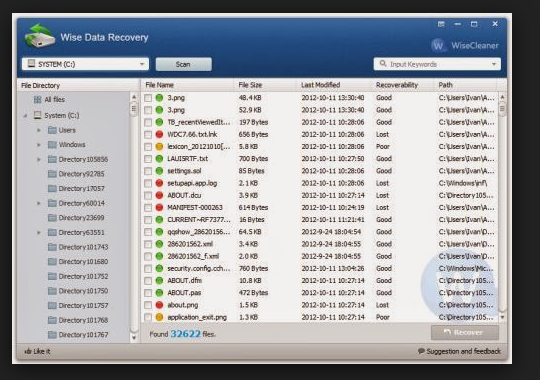Image resolution: width=540 pixels, height=380 pixels.
Task: Expand the Directory60014 node
Action: (x=39, y=203)
